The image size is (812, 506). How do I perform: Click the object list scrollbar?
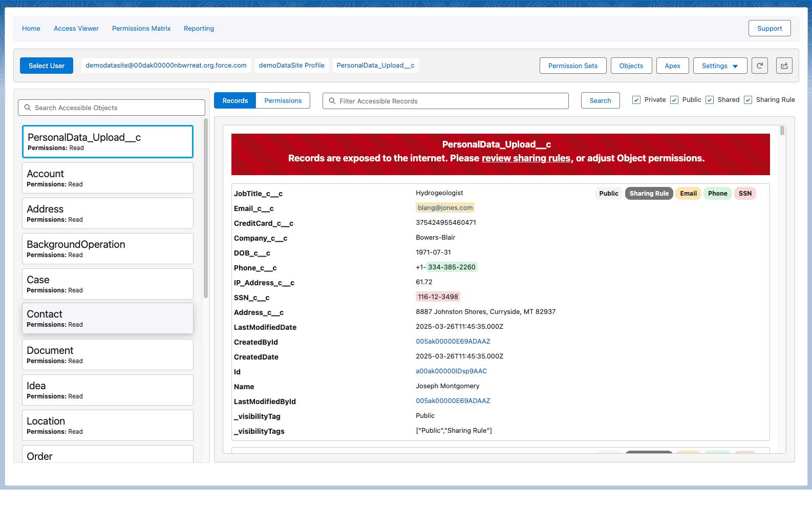point(206,208)
